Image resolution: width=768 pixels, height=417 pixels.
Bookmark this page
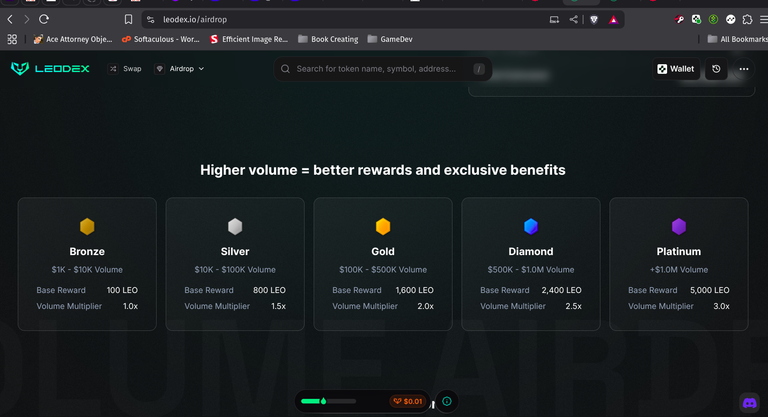click(128, 20)
